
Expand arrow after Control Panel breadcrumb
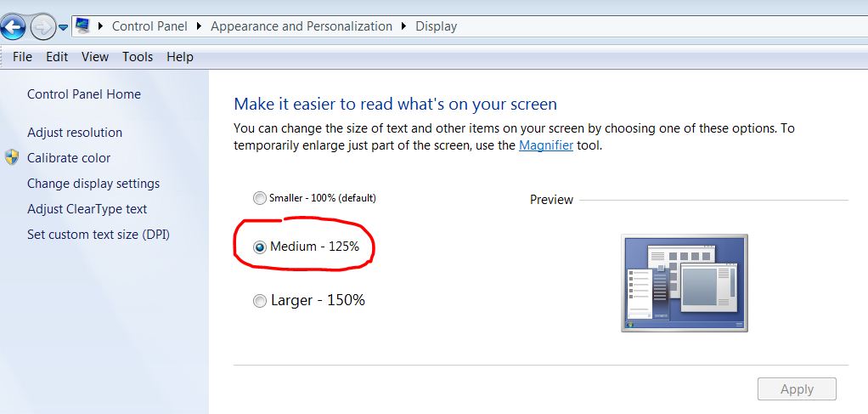(200, 26)
